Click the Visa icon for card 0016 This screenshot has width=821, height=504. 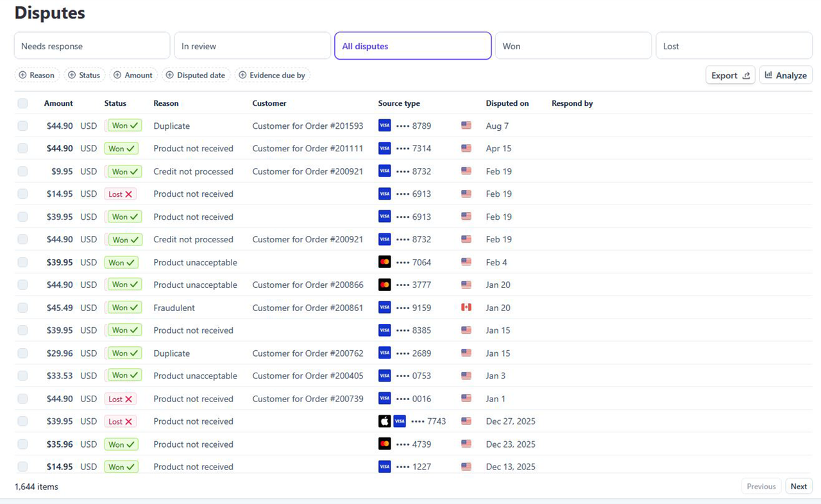tap(384, 398)
